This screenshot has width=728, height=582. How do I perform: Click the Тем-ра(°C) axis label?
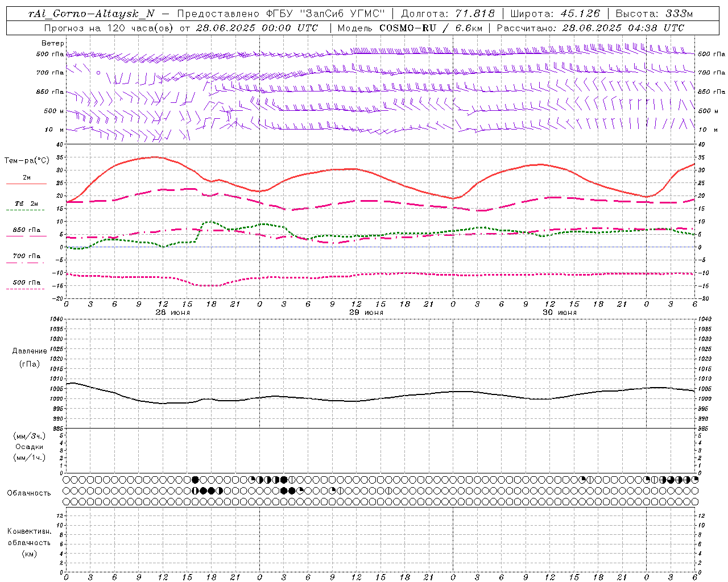pos(27,160)
